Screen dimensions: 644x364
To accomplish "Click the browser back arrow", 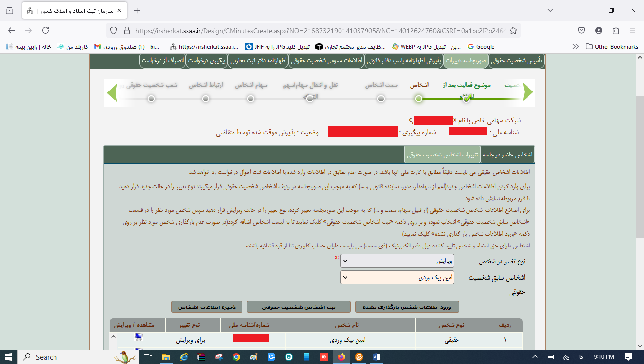I will pos(11,30).
